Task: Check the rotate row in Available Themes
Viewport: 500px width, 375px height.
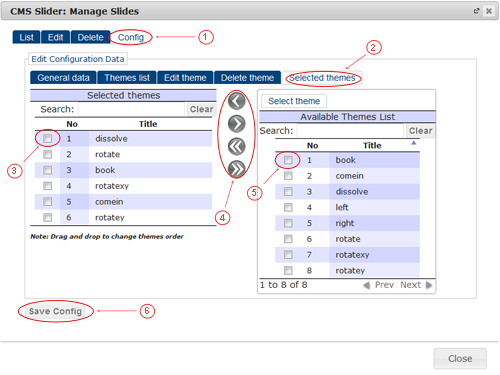Action: (x=288, y=239)
